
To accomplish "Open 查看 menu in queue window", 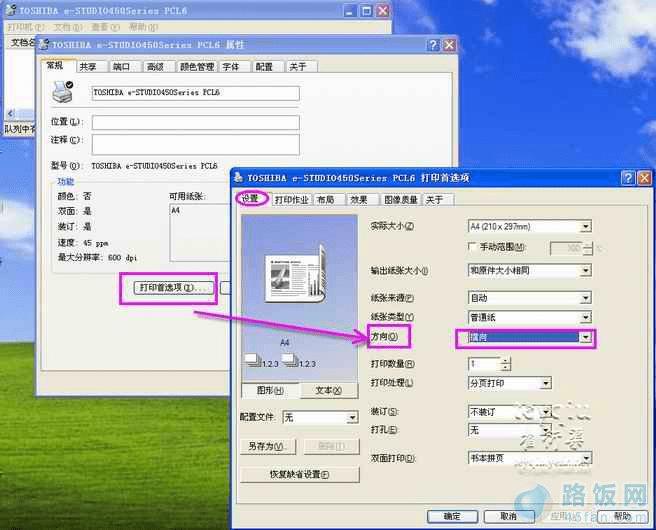I will [105, 27].
